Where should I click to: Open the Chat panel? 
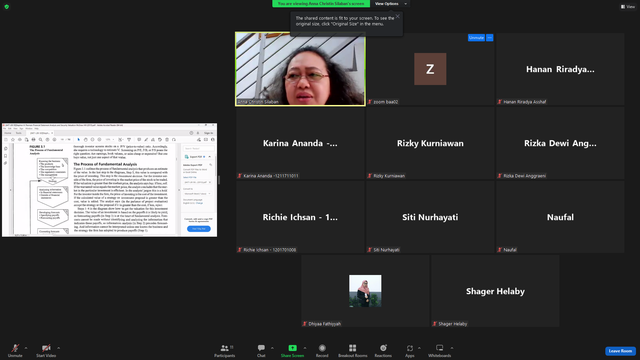pos(261,350)
